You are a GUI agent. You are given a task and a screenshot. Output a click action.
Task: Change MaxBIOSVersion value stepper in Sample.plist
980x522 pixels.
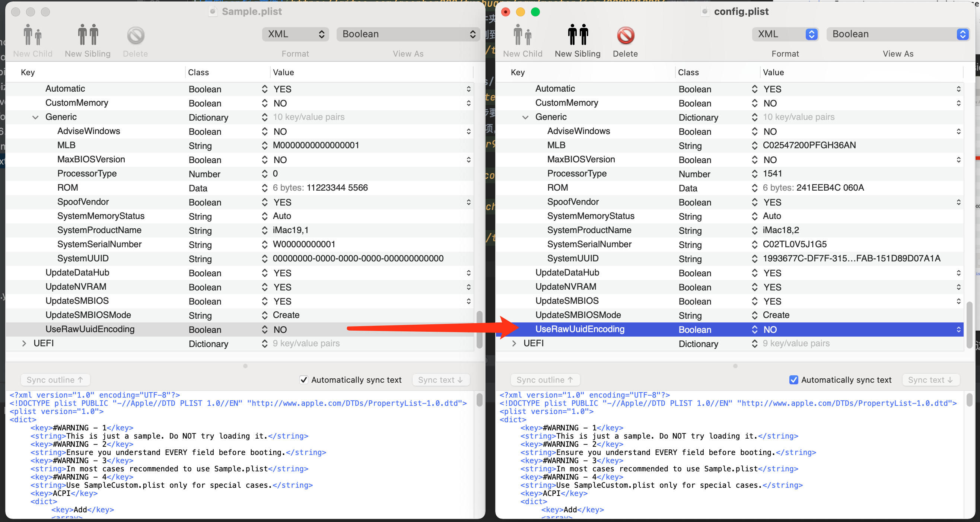click(x=468, y=160)
